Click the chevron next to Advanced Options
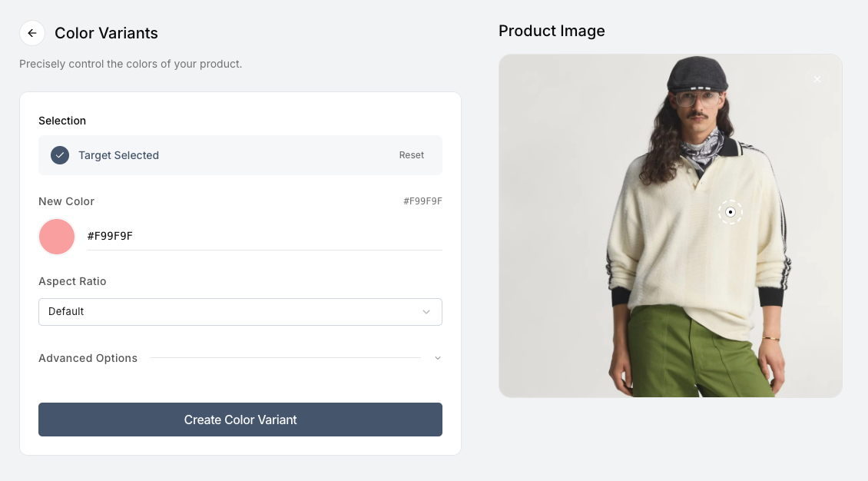868x481 pixels. point(438,358)
